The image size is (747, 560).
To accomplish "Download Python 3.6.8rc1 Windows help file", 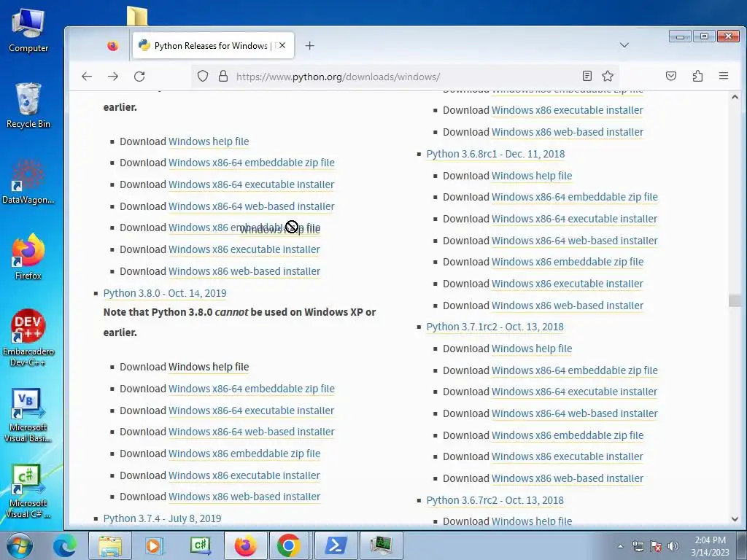I will tap(532, 176).
